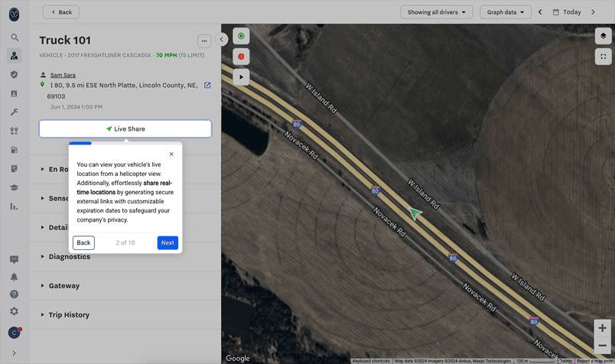Enter fullscreen map view
This screenshot has width=615, height=364.
pyautogui.click(x=603, y=57)
